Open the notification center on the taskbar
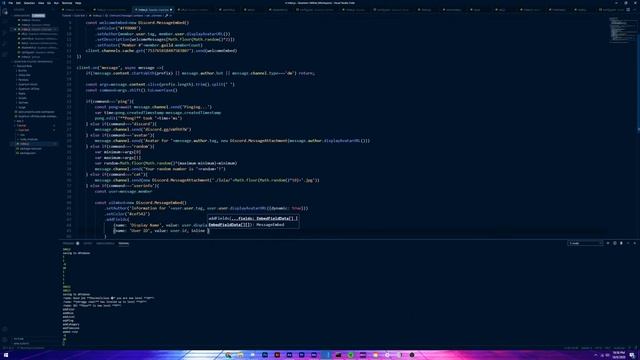The image size is (640, 360). click(x=632, y=355)
